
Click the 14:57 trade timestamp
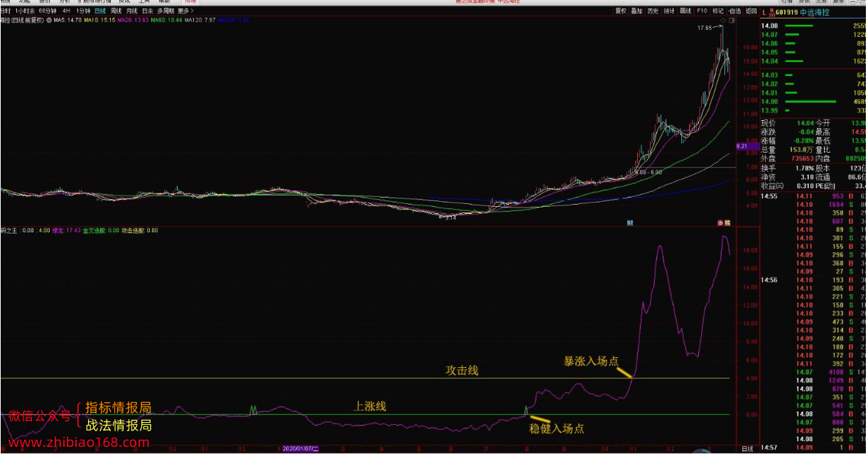[769, 448]
